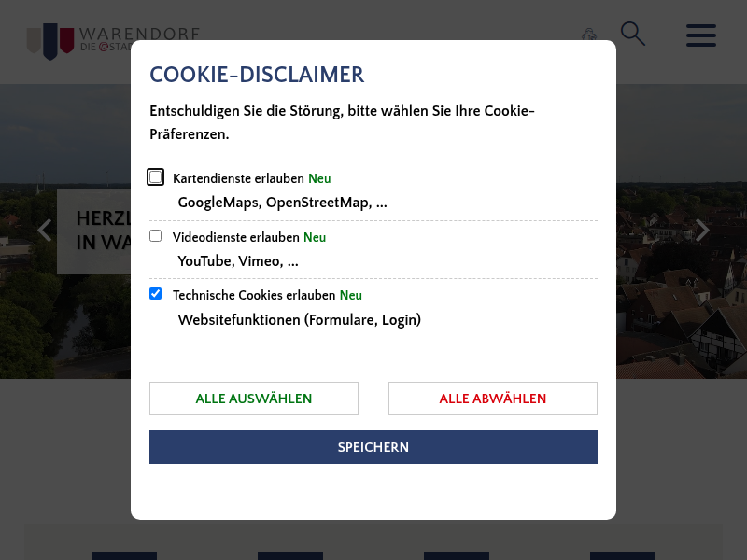Click the easy-language reader icon

click(x=589, y=35)
